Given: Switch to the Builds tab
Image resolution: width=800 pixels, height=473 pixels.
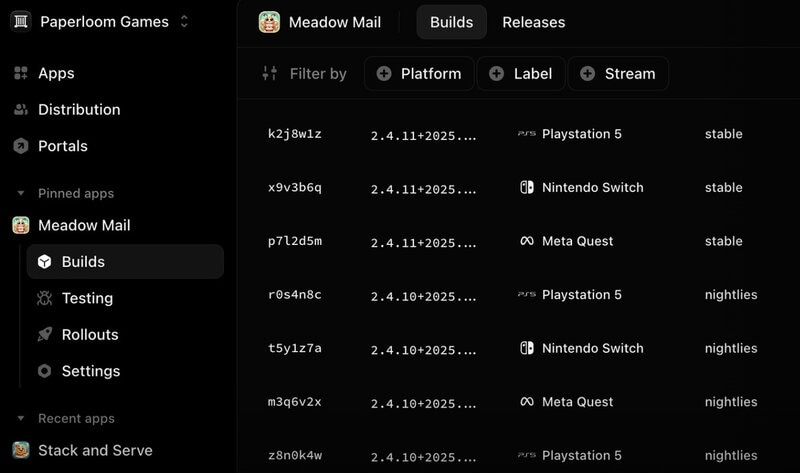Looking at the screenshot, I should (452, 22).
